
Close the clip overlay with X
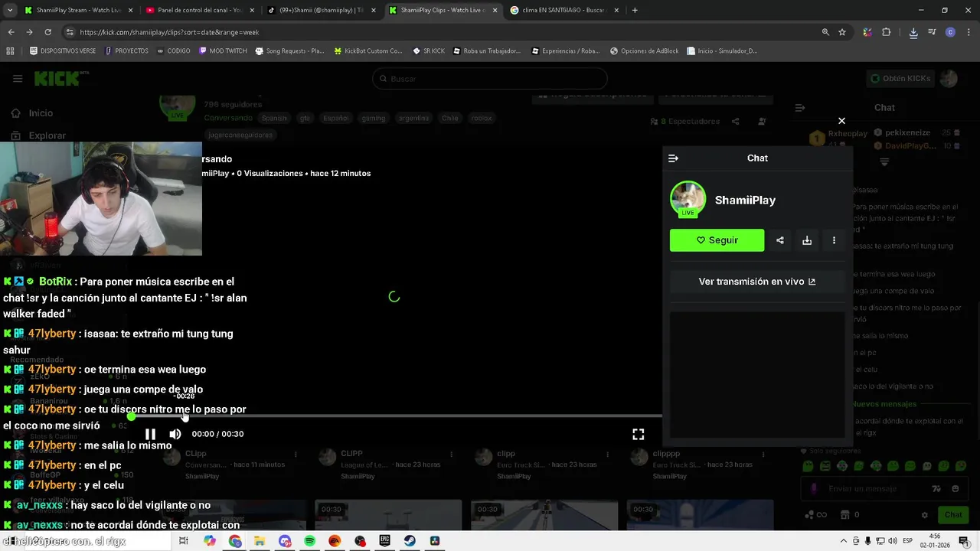(x=841, y=121)
